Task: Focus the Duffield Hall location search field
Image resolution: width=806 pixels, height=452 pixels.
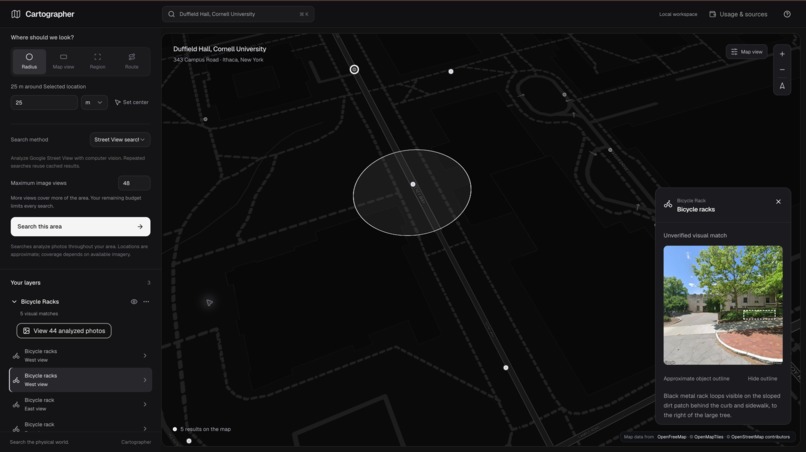Action: click(238, 14)
